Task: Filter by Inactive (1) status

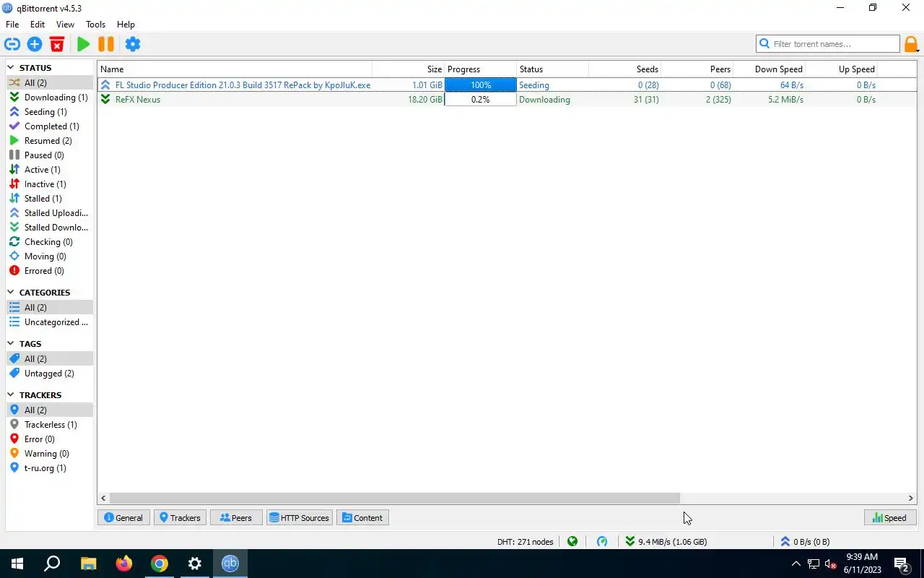Action: 49,184
